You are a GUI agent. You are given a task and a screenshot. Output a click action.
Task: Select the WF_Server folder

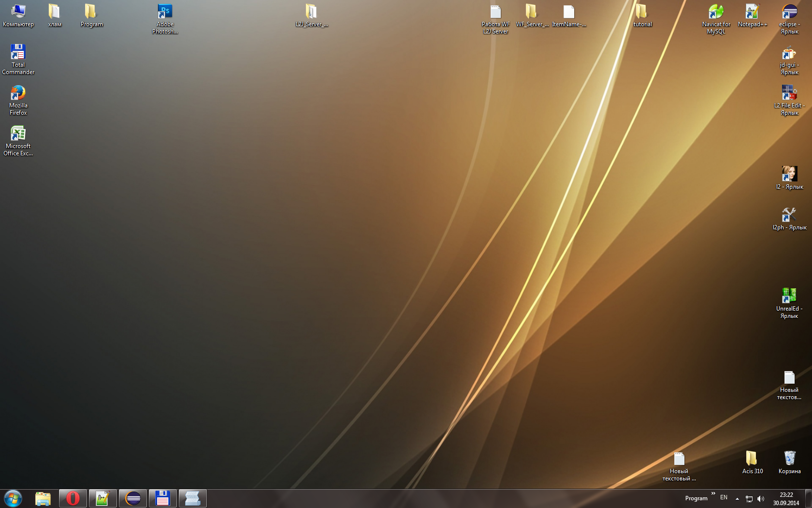coord(532,15)
